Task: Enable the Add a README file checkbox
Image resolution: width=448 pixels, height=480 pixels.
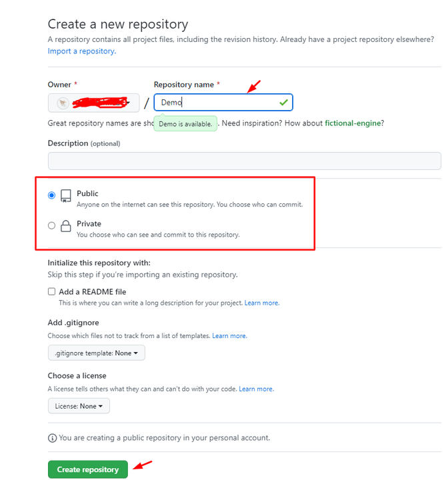Action: point(52,292)
